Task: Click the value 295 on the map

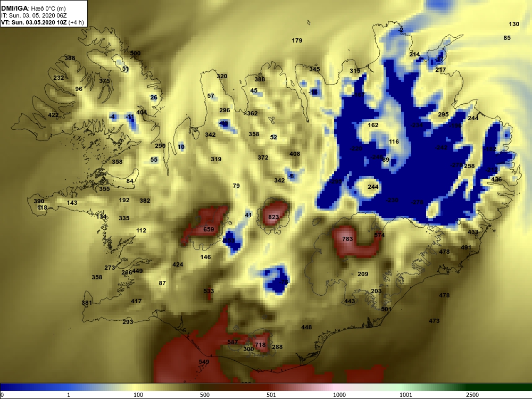Action: [x=443, y=114]
